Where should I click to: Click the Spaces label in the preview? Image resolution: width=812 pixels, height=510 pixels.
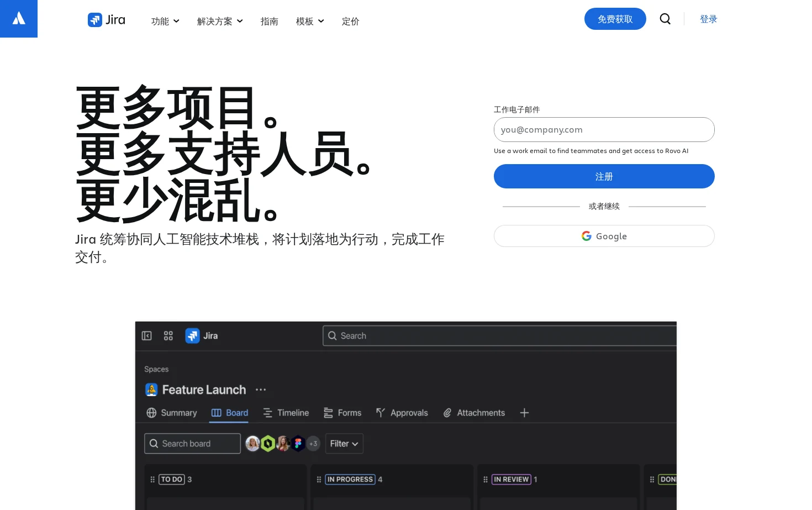click(x=156, y=369)
